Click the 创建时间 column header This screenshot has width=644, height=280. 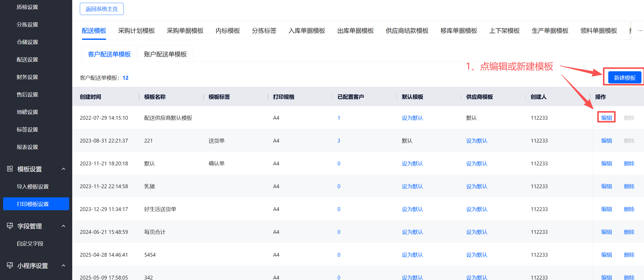90,97
